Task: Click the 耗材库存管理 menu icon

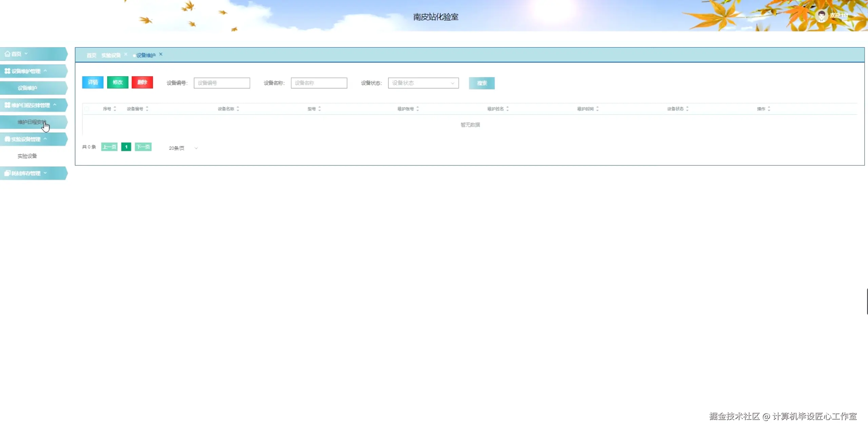Action: 7,173
